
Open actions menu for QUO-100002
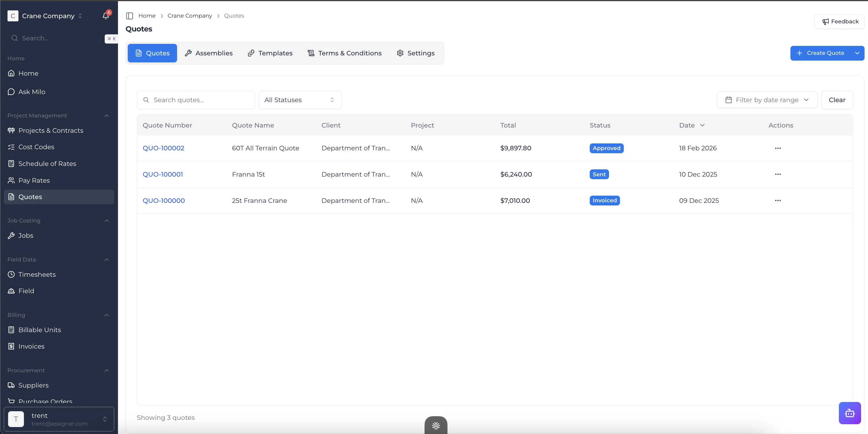click(x=778, y=148)
